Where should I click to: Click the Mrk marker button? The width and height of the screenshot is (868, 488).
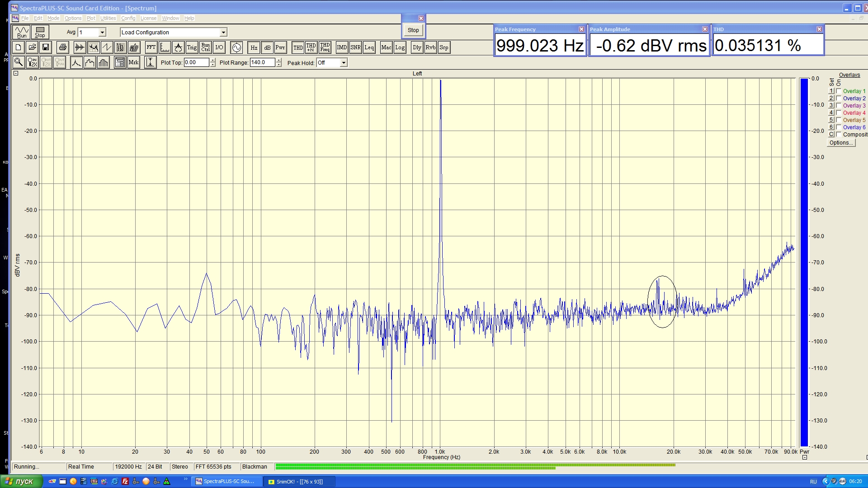pyautogui.click(x=133, y=62)
